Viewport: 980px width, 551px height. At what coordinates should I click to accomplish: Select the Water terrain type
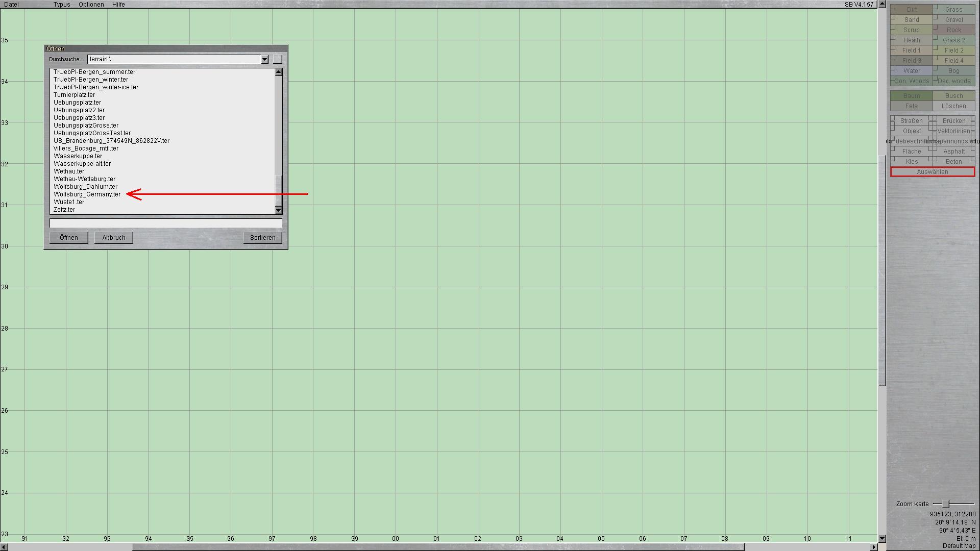[912, 71]
